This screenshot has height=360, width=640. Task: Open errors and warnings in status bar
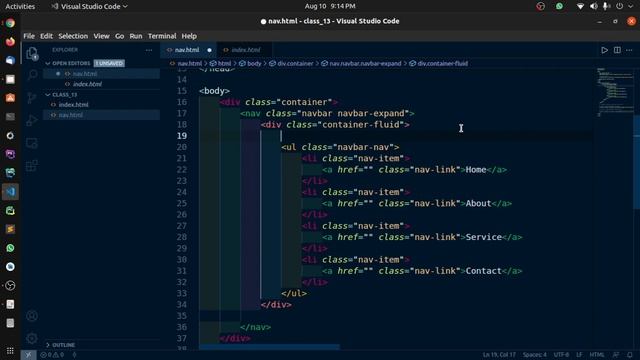[x=52, y=355]
